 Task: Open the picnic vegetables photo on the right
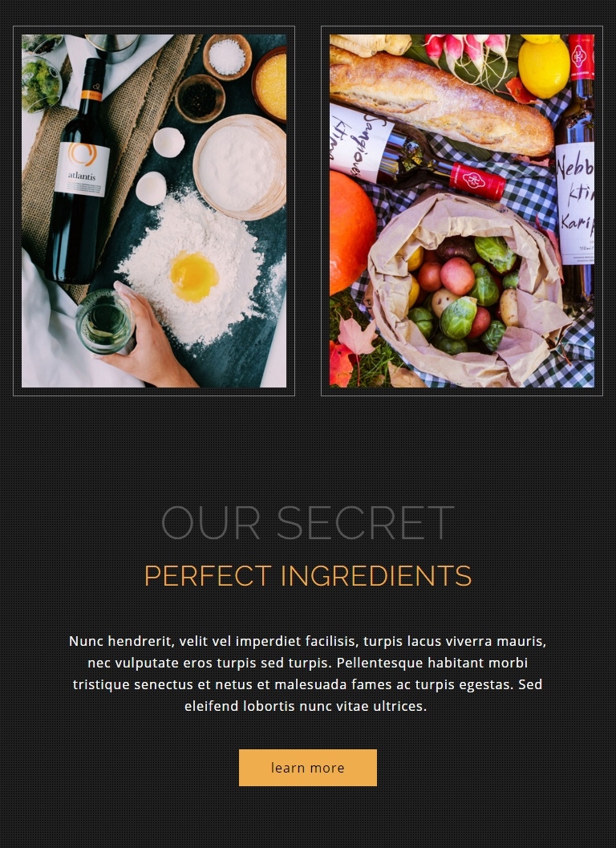462,211
